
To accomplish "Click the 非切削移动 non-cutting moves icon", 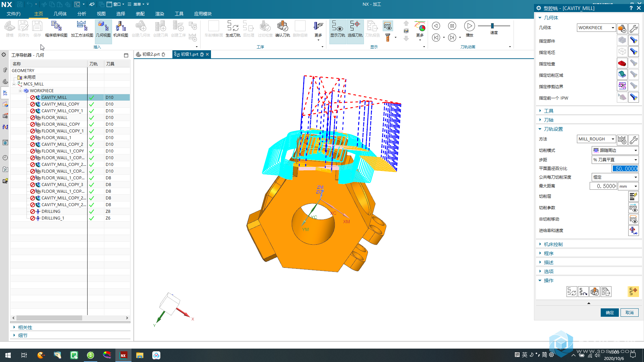I will click(633, 219).
